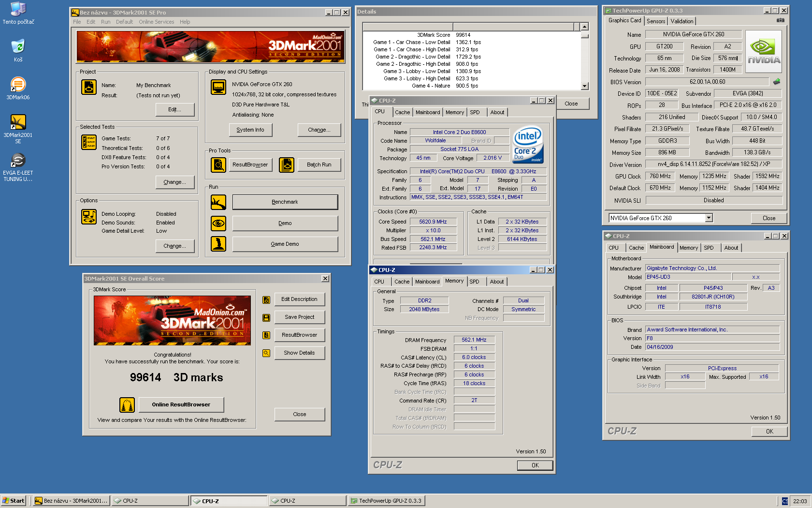Click the Game Demo joystick icon
Screen dimensions: 812x508
(218, 244)
